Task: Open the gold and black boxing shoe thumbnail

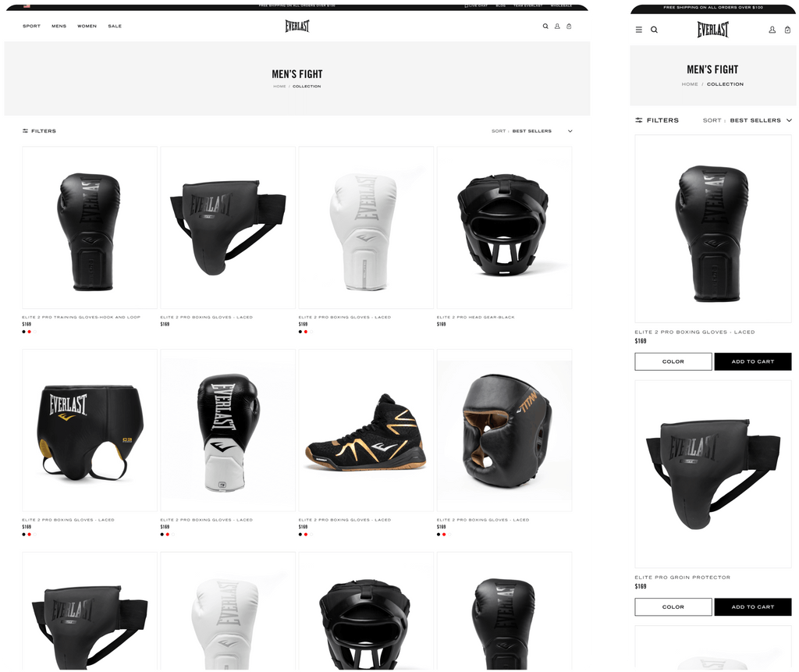Action: 366,430
